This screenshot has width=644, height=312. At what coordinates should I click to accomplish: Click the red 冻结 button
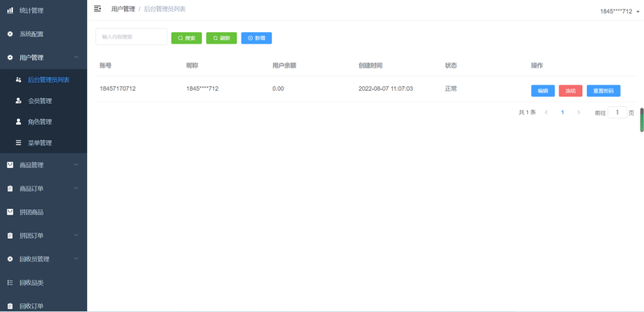[x=571, y=91]
